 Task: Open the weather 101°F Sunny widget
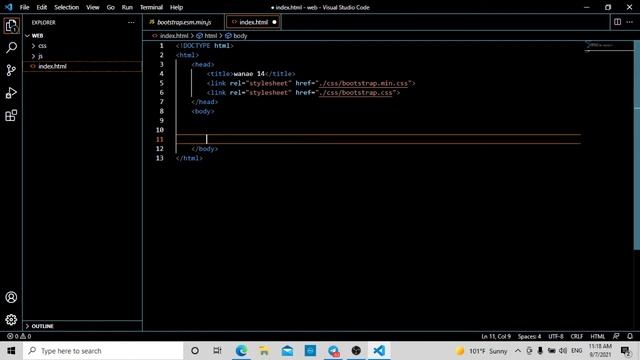coord(482,351)
